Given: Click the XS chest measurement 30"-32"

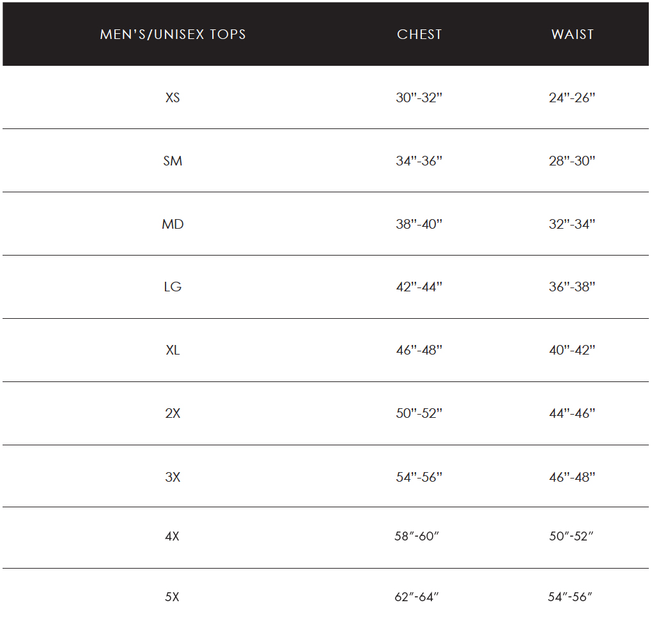Looking at the screenshot, I should (x=419, y=98).
